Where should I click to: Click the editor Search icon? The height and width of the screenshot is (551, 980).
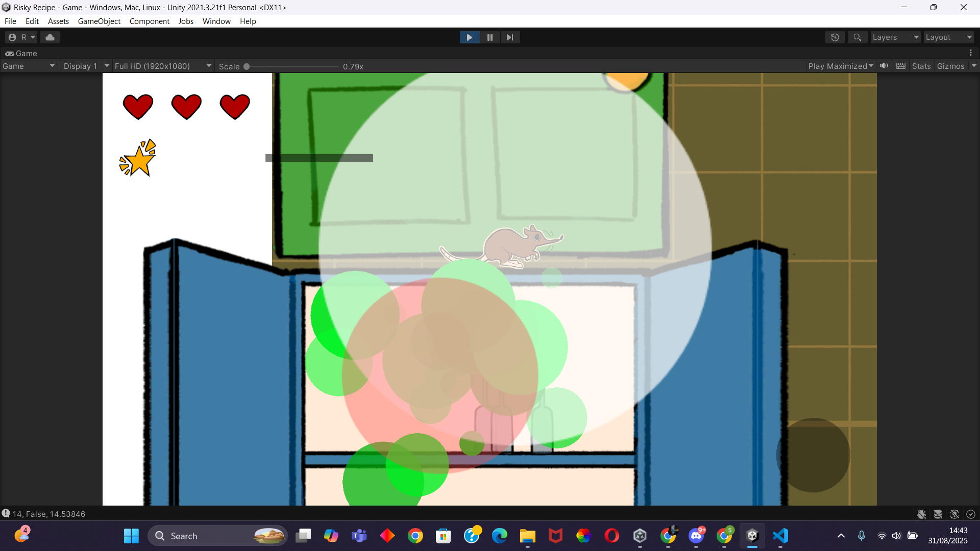coord(857,37)
